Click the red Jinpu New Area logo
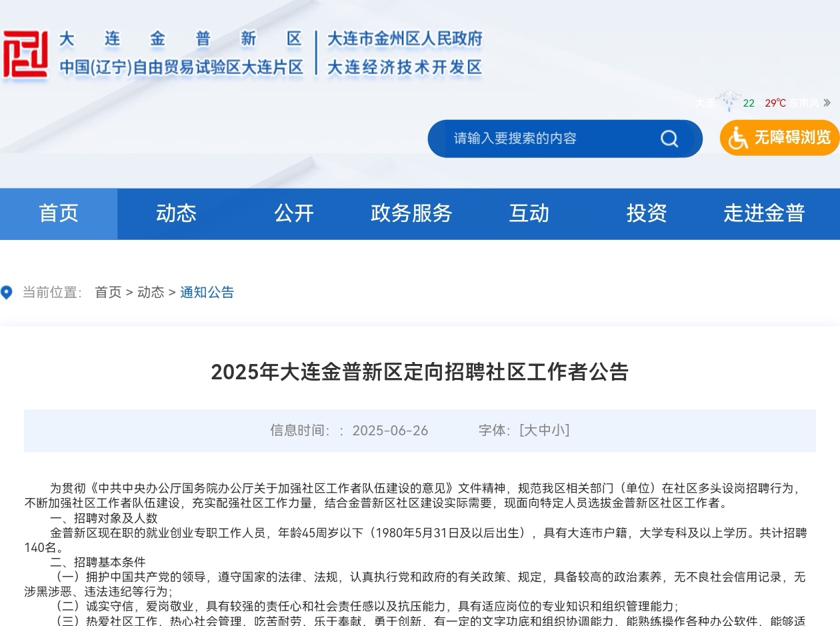 [25, 54]
